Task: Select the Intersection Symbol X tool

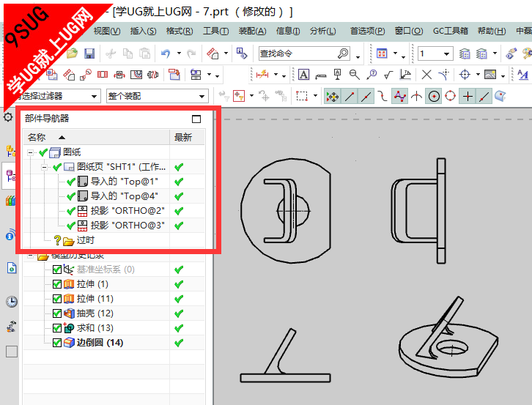Action: click(x=426, y=74)
